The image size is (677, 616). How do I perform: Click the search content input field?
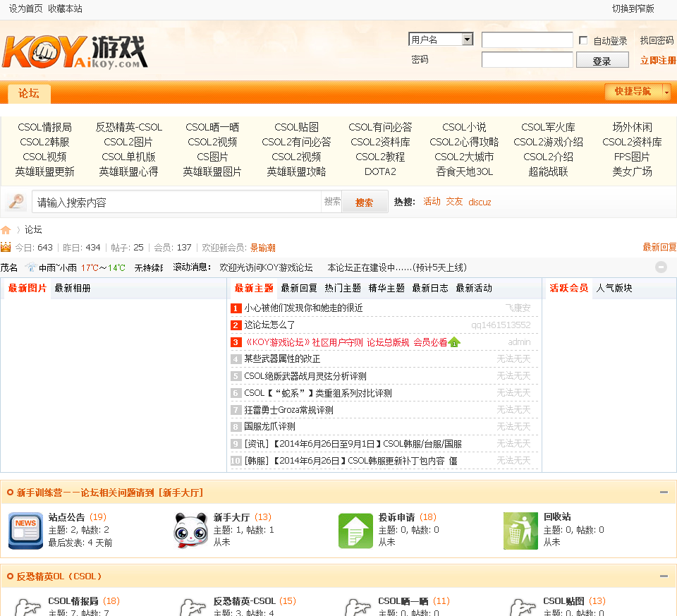click(176, 202)
